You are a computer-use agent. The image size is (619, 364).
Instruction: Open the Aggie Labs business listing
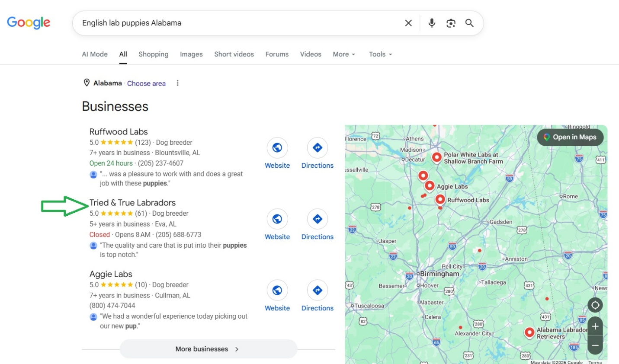click(111, 274)
